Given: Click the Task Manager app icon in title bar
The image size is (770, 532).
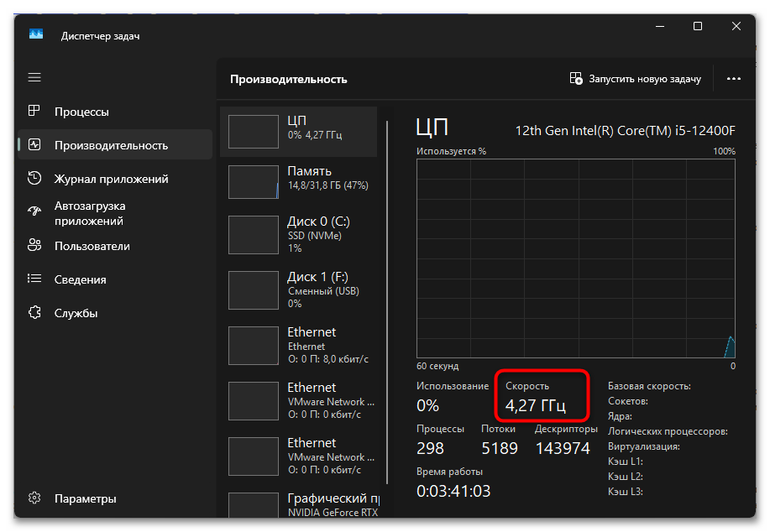Looking at the screenshot, I should point(36,34).
